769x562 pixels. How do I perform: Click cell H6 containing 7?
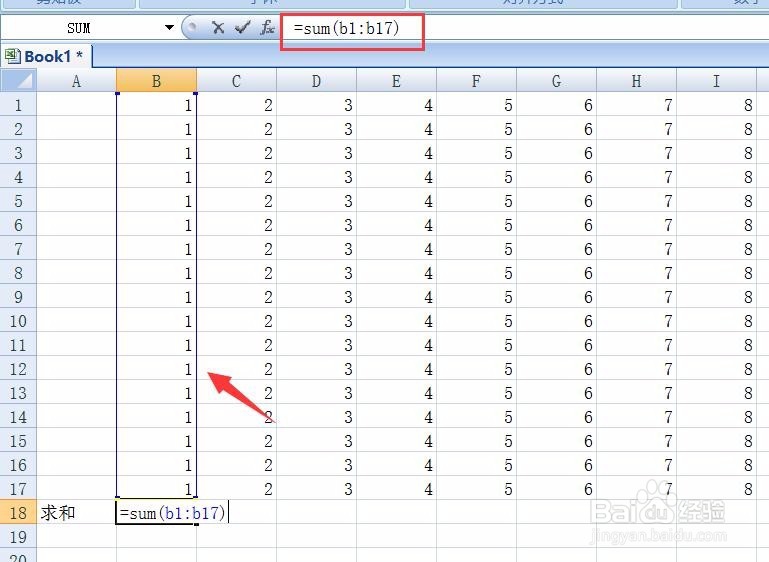pyautogui.click(x=636, y=225)
